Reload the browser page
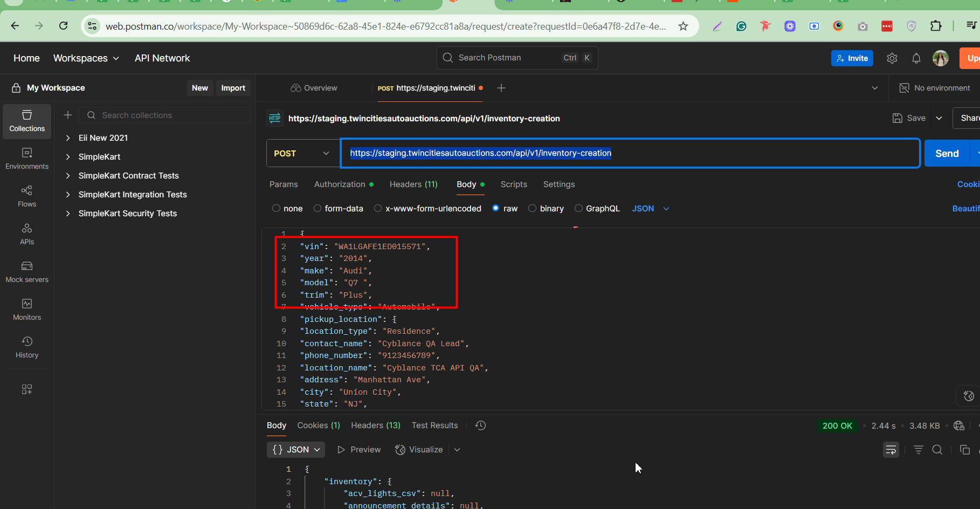980x509 pixels. [x=64, y=25]
